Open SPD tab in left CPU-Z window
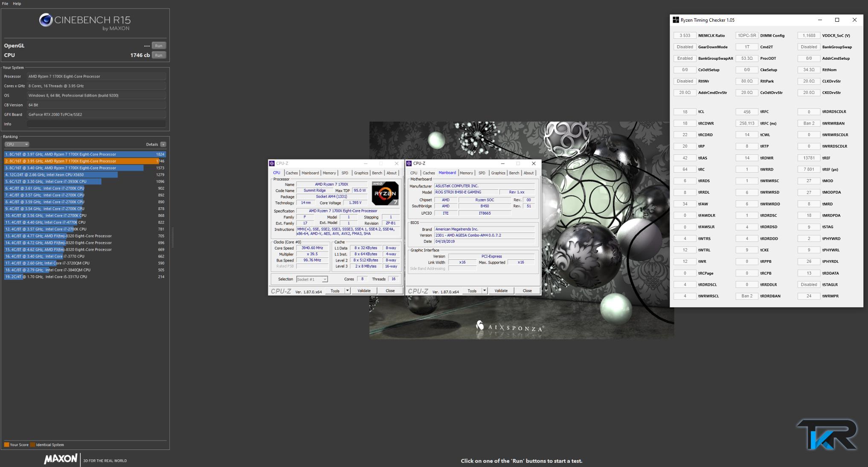The image size is (868, 467). pos(345,173)
